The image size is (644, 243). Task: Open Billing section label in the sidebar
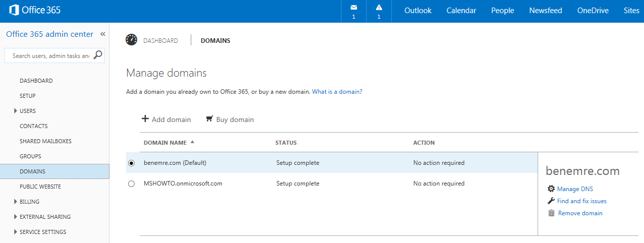(30, 202)
